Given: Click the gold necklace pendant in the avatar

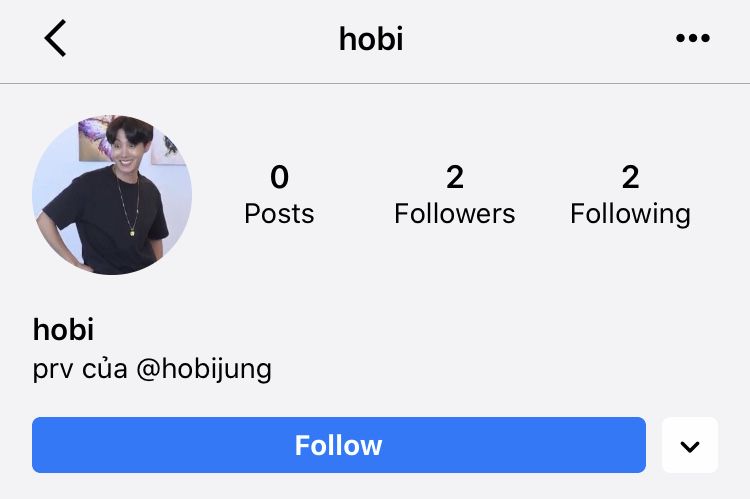Looking at the screenshot, I should (132, 233).
